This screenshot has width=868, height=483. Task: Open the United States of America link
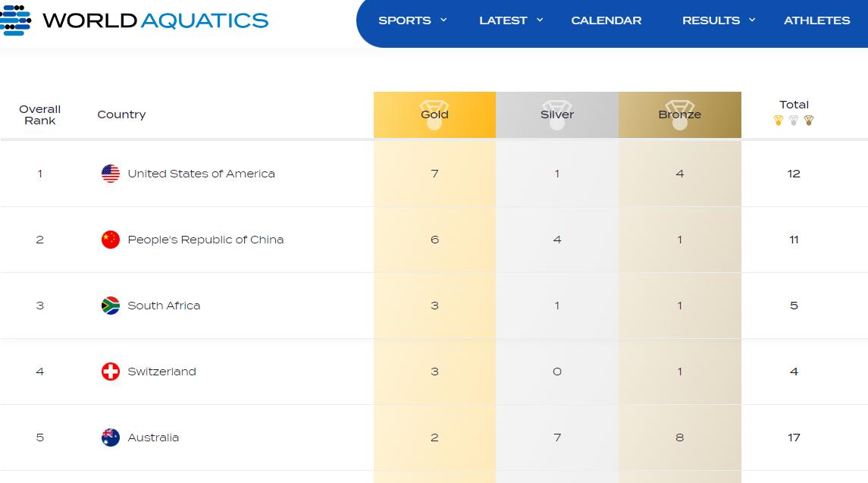pos(201,174)
